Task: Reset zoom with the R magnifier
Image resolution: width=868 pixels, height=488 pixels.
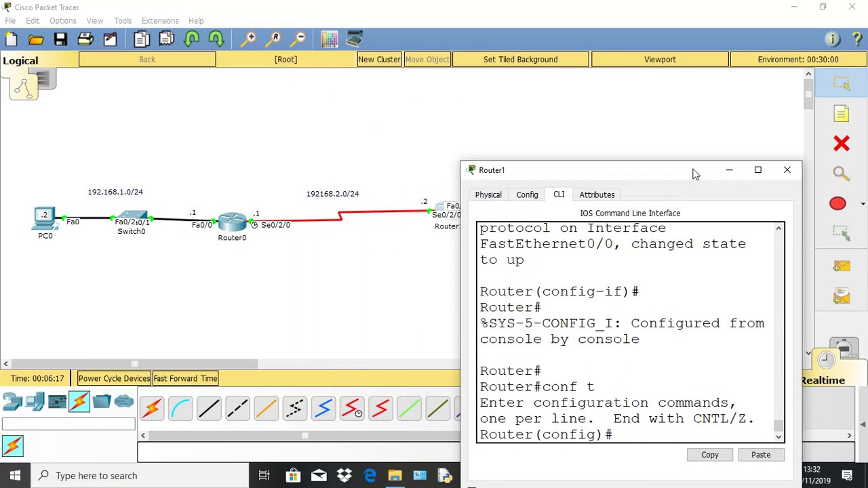Action: (274, 40)
